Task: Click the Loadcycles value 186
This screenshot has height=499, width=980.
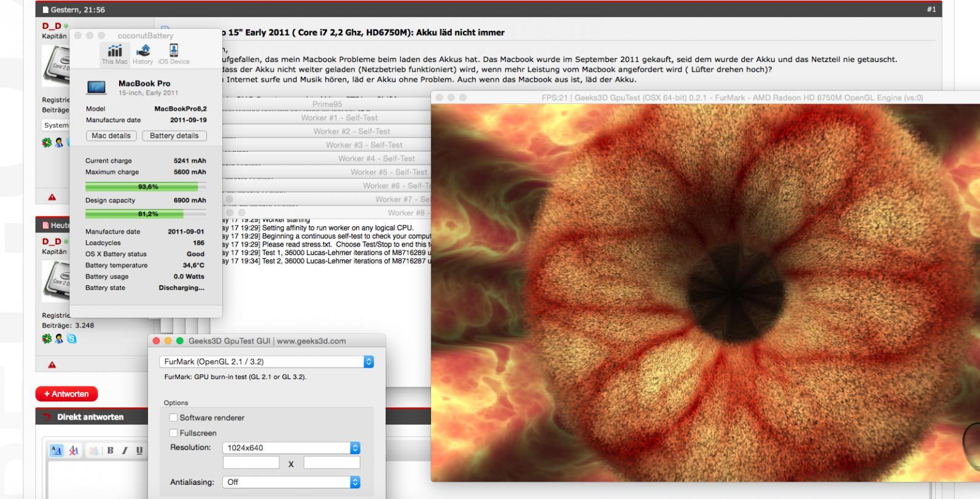Action: 198,243
